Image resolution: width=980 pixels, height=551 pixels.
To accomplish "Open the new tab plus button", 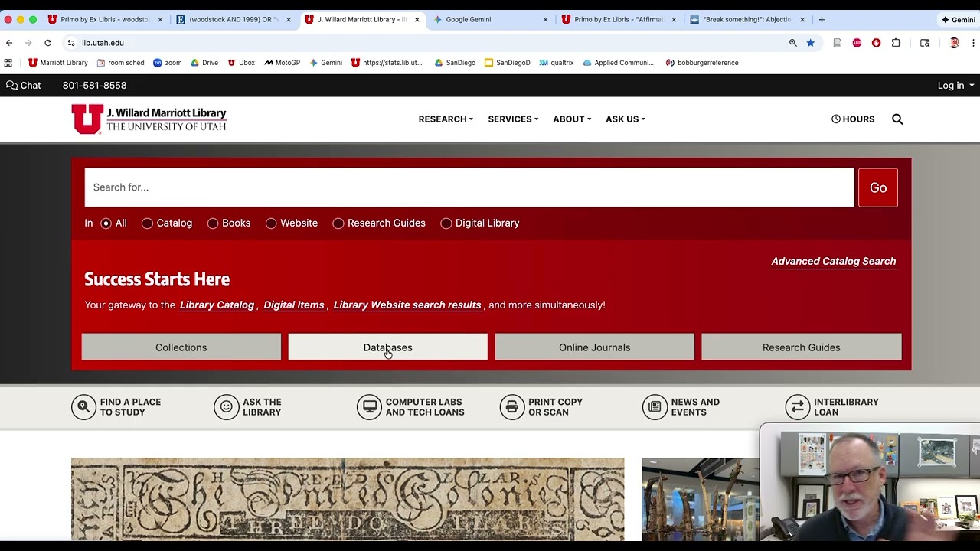I will [822, 19].
